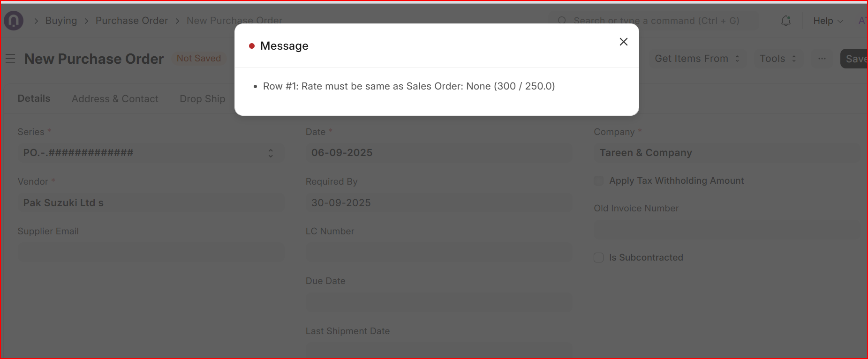Click the Vendor field Pak Suzuki Ltd

(150, 203)
